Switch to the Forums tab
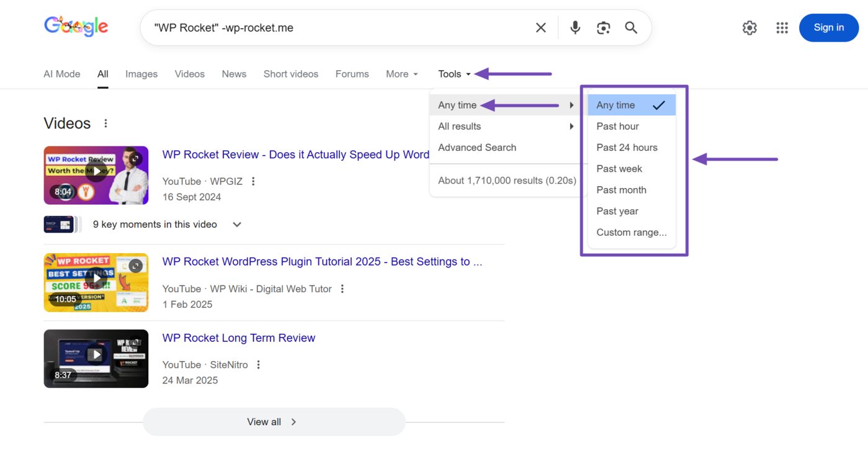The height and width of the screenshot is (453, 868). [x=352, y=74]
